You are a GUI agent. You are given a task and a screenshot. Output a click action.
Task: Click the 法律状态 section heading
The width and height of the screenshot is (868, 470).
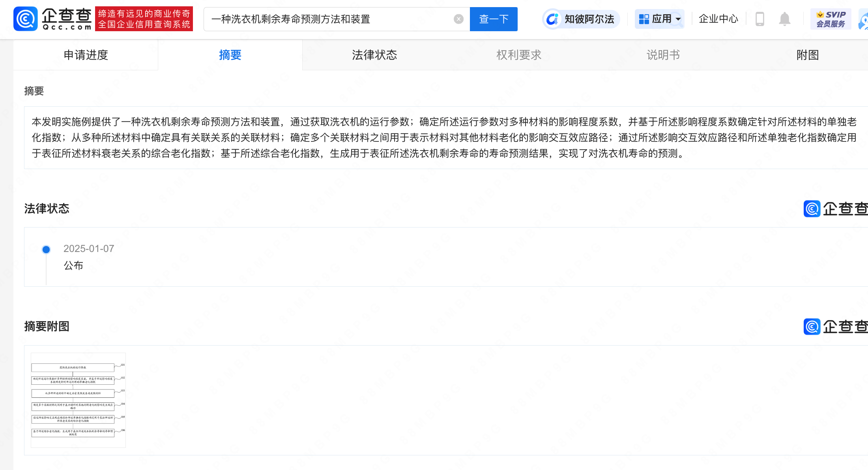(47, 209)
